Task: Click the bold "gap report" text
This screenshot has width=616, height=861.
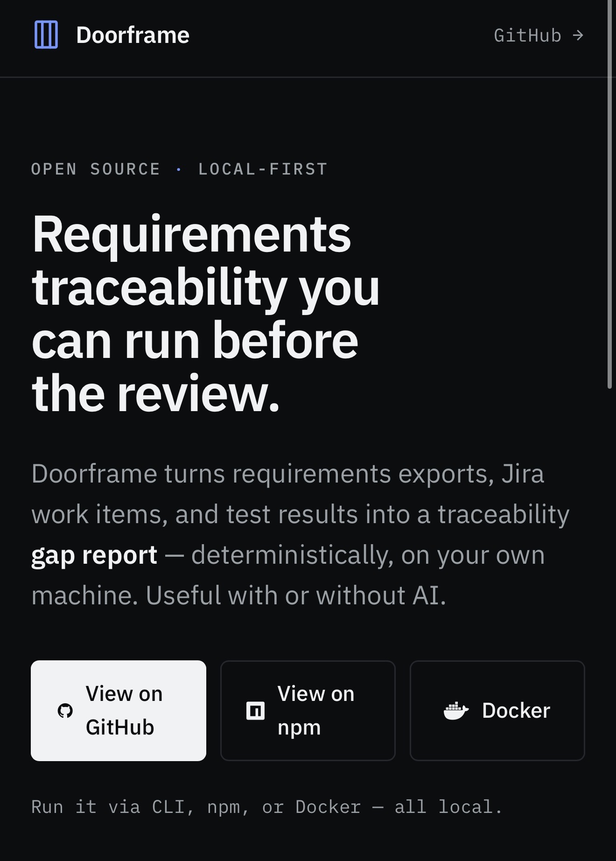Action: click(94, 555)
